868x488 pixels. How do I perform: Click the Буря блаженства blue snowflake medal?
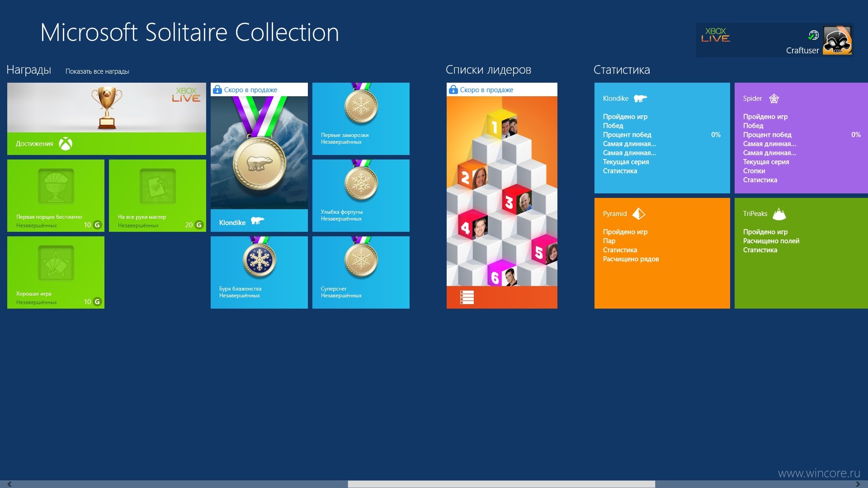pos(259,260)
